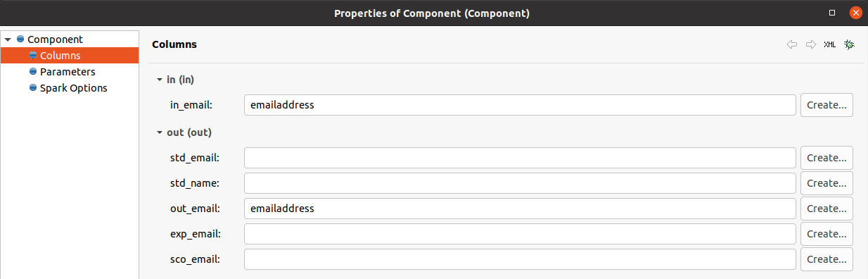Click the Component root sphere icon

click(x=20, y=39)
